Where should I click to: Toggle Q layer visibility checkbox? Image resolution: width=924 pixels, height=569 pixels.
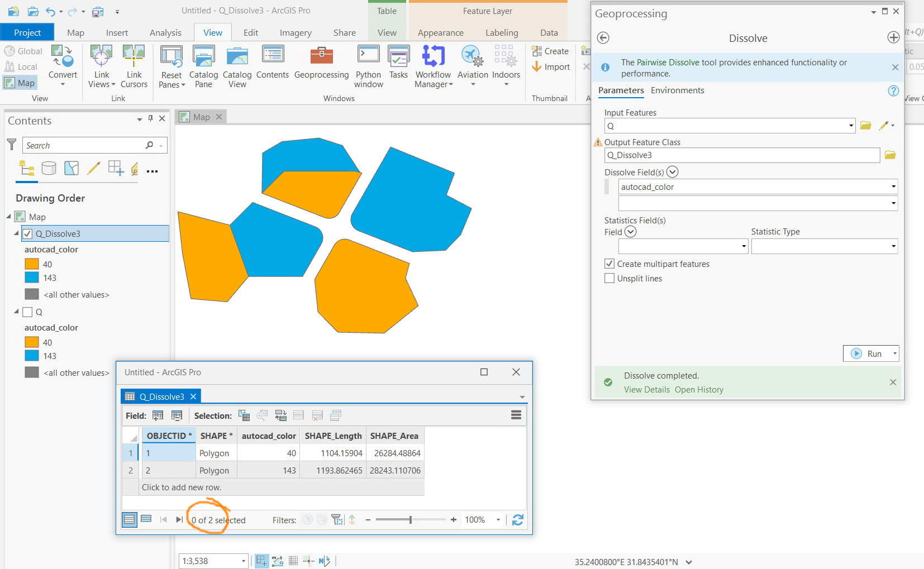[x=27, y=312]
